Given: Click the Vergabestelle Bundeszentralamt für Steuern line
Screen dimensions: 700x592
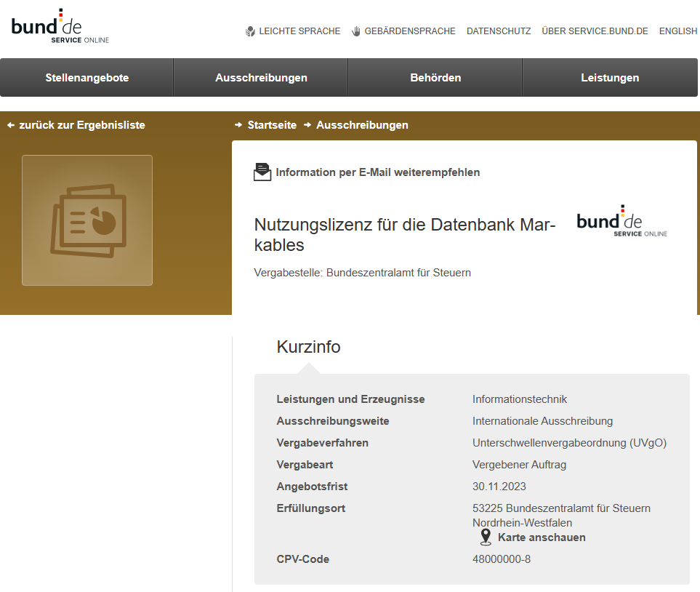Looking at the screenshot, I should [363, 273].
